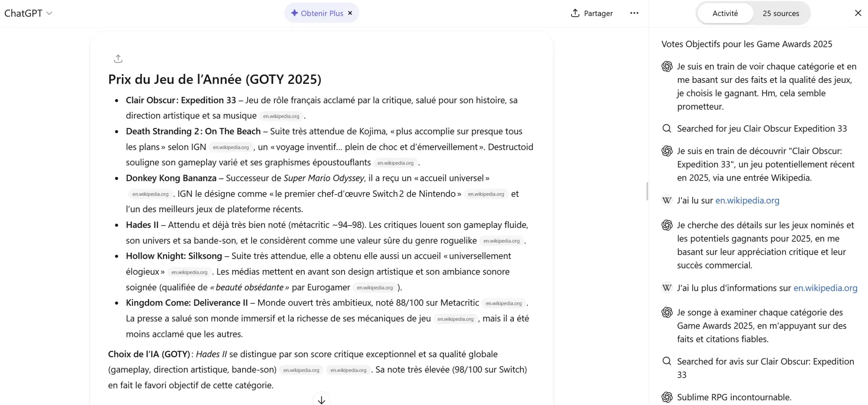Click citation chip after "noté 88/100 sur Metacritic"
Screen dimensions: 868x405
503,303
